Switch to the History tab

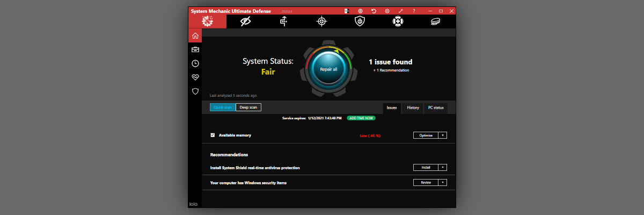pyautogui.click(x=413, y=107)
